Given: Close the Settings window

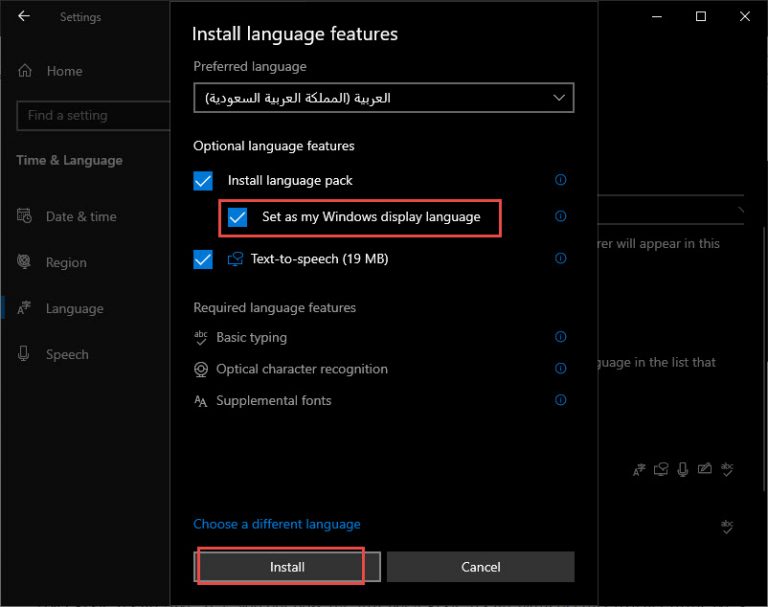Looking at the screenshot, I should pos(744,16).
